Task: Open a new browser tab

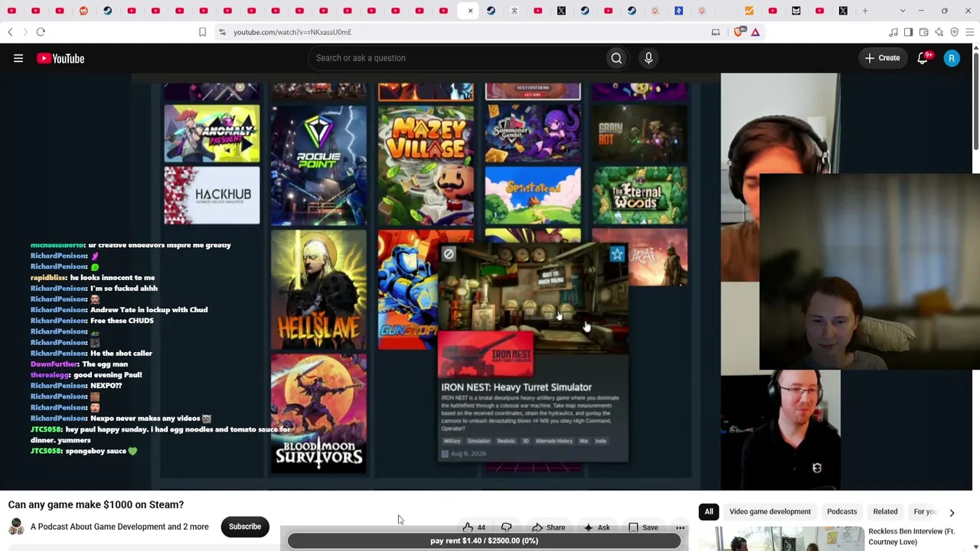Action: click(865, 11)
